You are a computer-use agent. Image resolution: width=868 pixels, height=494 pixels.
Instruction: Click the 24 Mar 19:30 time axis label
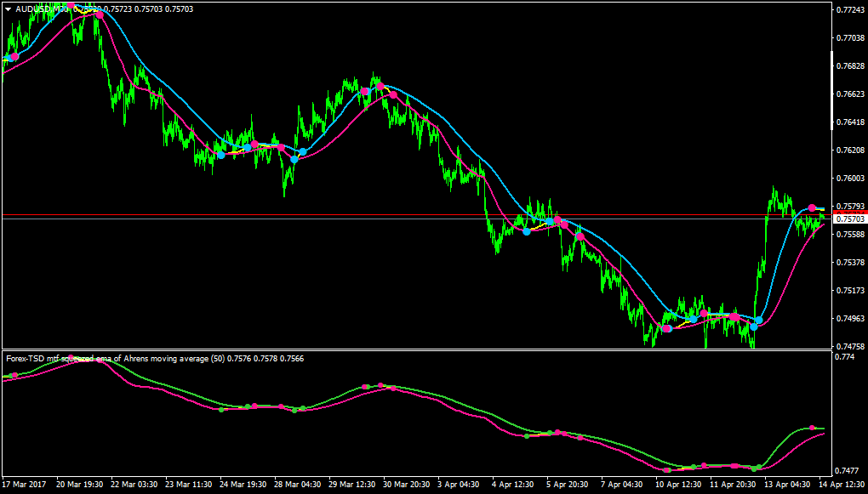[243, 483]
